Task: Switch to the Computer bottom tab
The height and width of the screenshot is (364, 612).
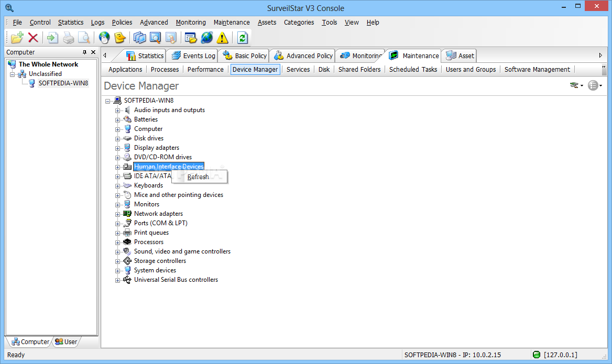Action: pos(30,342)
